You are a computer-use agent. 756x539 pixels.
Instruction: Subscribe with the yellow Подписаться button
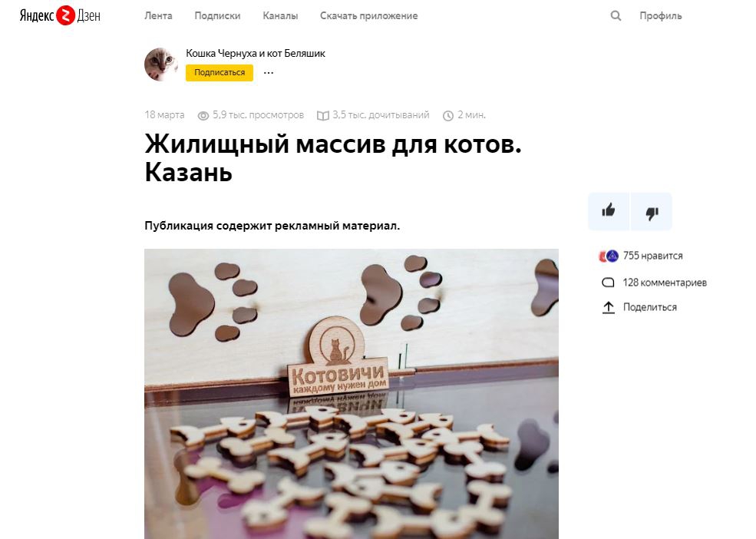[x=220, y=72]
